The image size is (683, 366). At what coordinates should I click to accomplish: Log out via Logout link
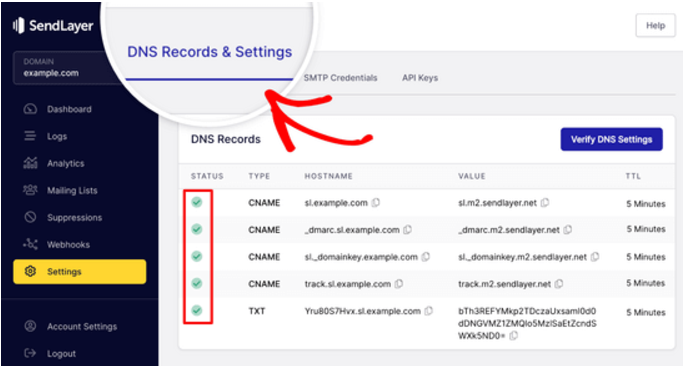(61, 353)
